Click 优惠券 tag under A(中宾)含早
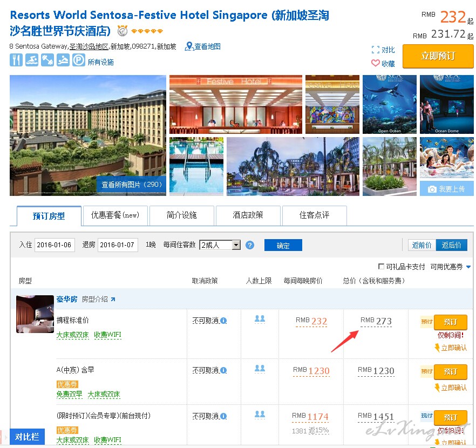Image resolution: width=476 pixels, height=448 pixels. (67, 384)
